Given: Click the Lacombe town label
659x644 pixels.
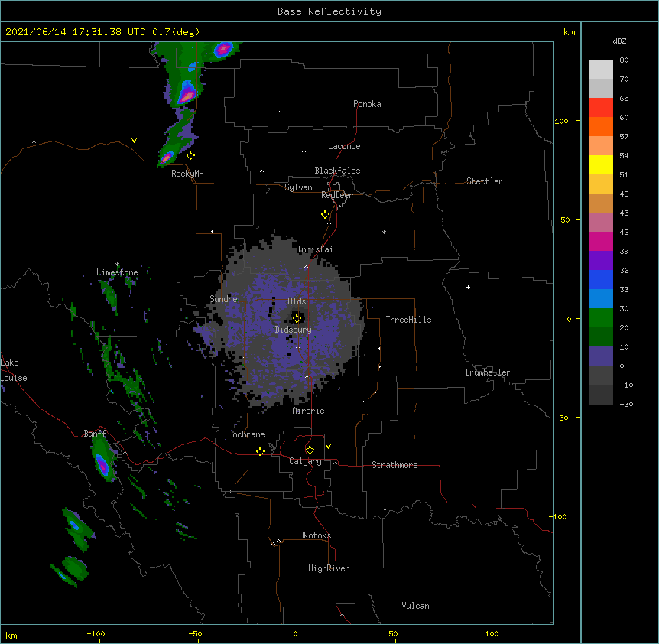Looking at the screenshot, I should tap(344, 146).
